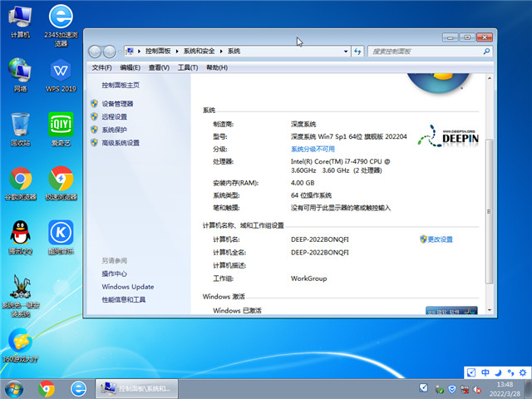Open the Tools (工具) menu
This screenshot has height=399, width=532.
pyautogui.click(x=187, y=67)
